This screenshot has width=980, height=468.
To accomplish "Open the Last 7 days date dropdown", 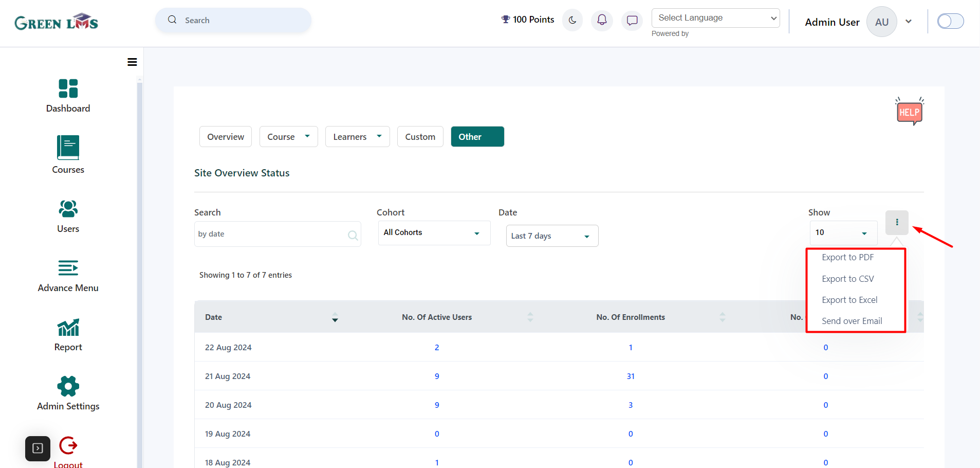I will (x=552, y=236).
